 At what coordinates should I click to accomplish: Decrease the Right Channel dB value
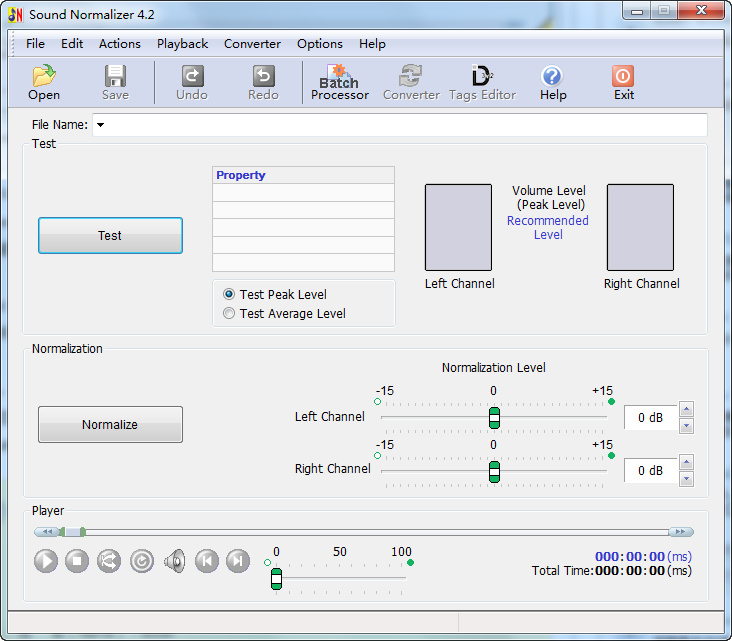[686, 479]
